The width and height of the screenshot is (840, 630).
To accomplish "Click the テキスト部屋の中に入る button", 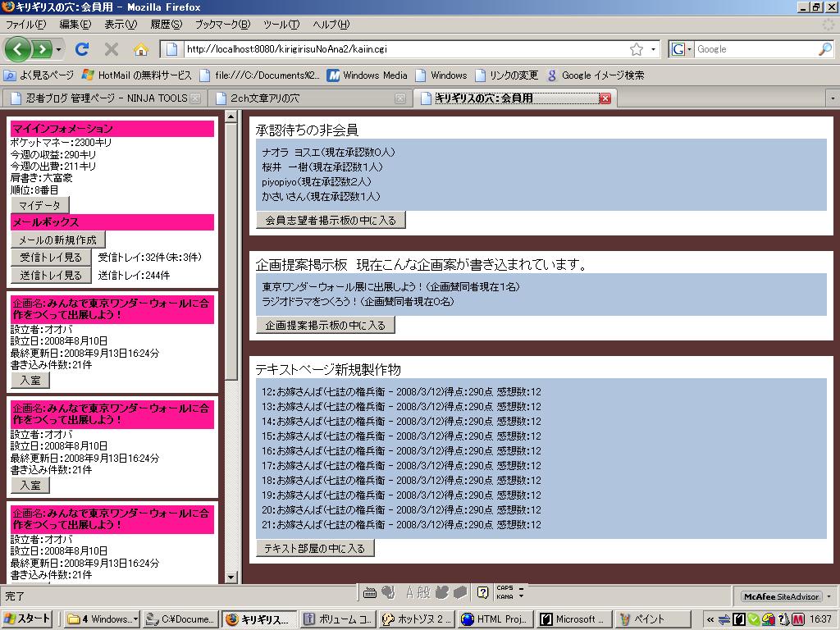I will coord(315,549).
